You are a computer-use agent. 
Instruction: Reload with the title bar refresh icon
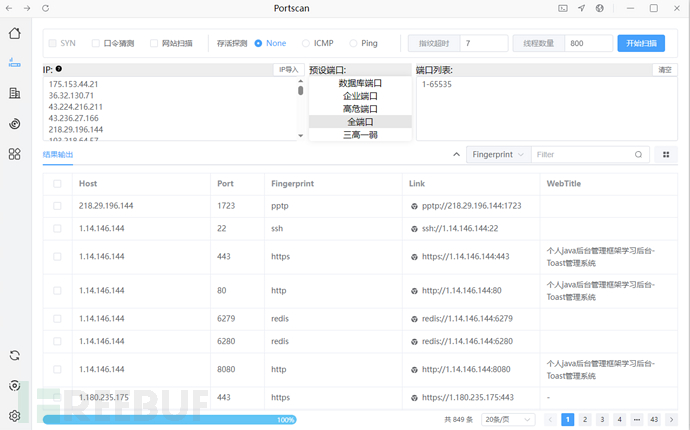[x=45, y=8]
